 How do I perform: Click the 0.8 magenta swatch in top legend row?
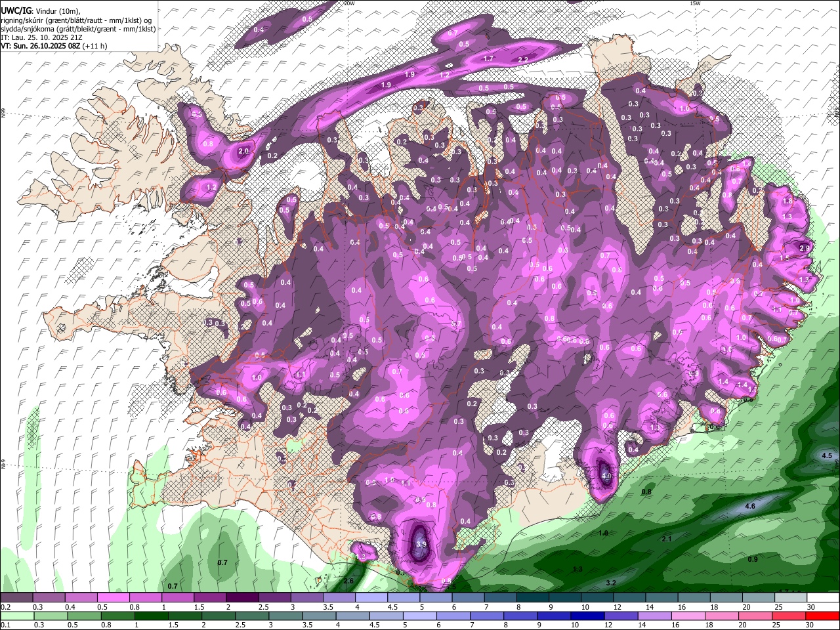tap(146, 598)
